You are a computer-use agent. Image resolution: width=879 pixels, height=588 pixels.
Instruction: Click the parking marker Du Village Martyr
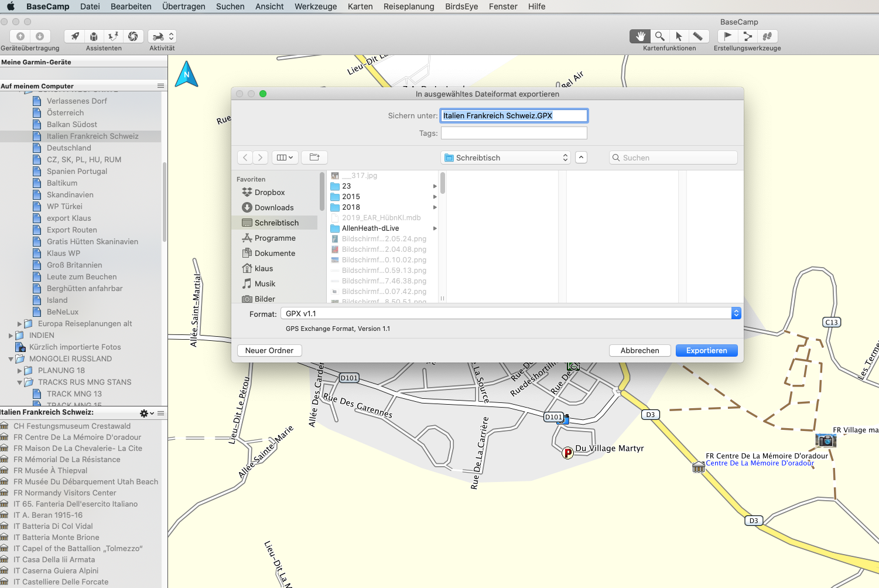[x=567, y=453]
